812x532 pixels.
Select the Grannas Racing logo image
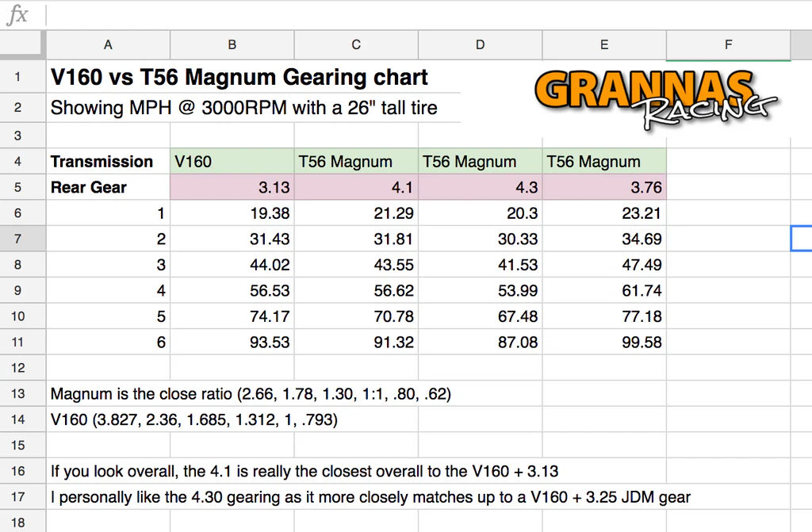pos(656,99)
